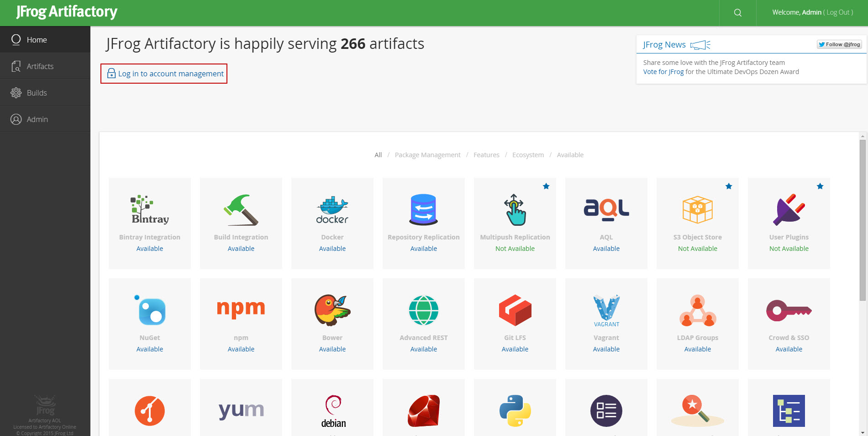Open the Admin sidebar section
This screenshot has height=436, width=868.
(x=37, y=119)
